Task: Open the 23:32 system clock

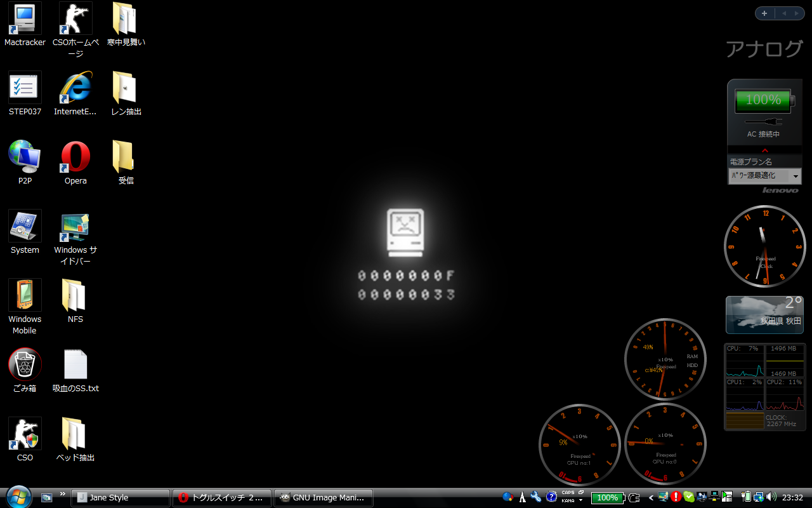Action: (x=793, y=498)
